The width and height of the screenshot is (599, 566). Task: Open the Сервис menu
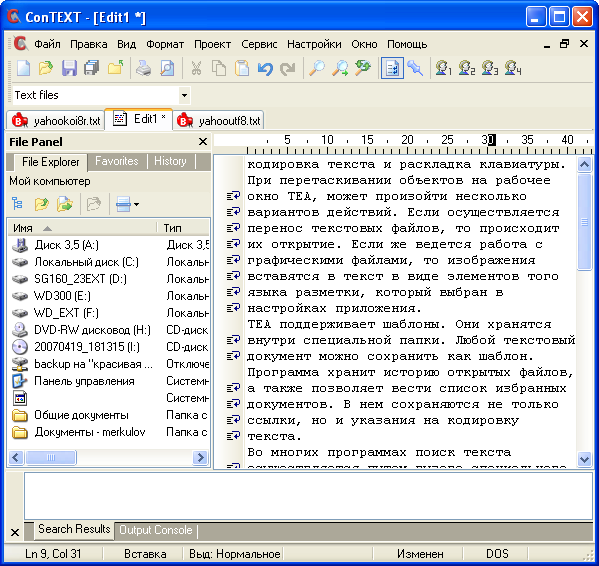click(259, 44)
